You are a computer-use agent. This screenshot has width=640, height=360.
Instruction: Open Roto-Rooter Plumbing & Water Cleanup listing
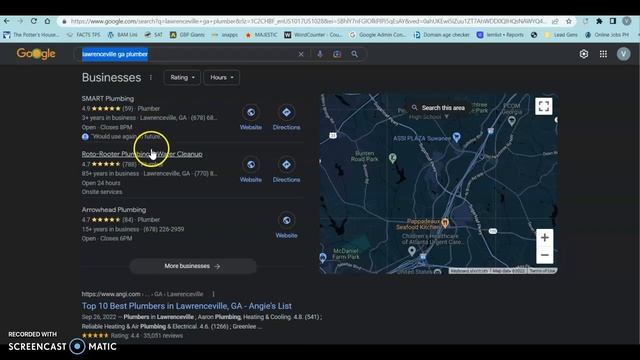[142, 154]
